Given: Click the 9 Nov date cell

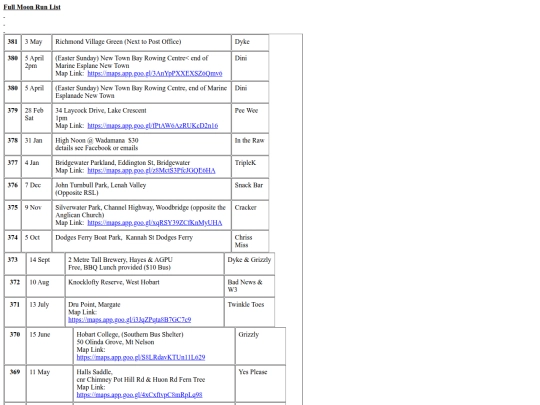Looking at the screenshot, I should pyautogui.click(x=37, y=216).
